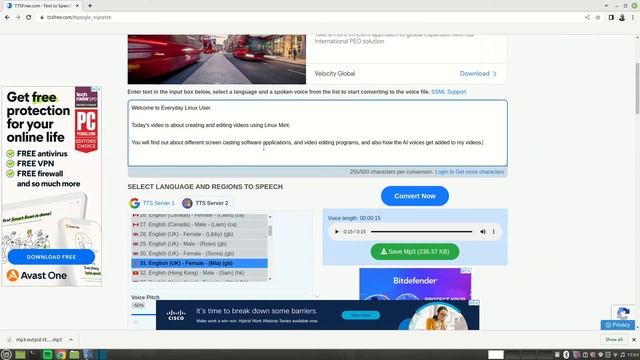Click the system clock in panel
The width and height of the screenshot is (640, 360).
tap(633, 355)
